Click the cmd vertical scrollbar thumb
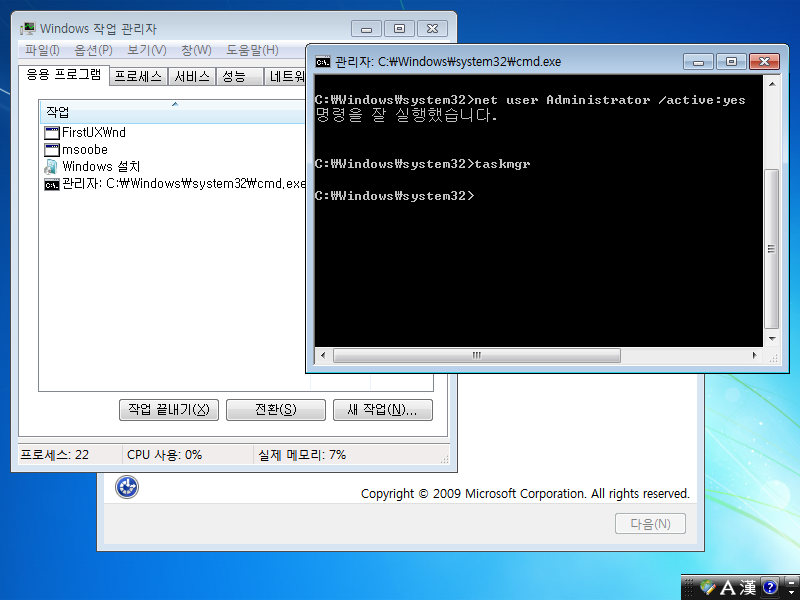Screen dimensions: 800x600 pos(772,249)
